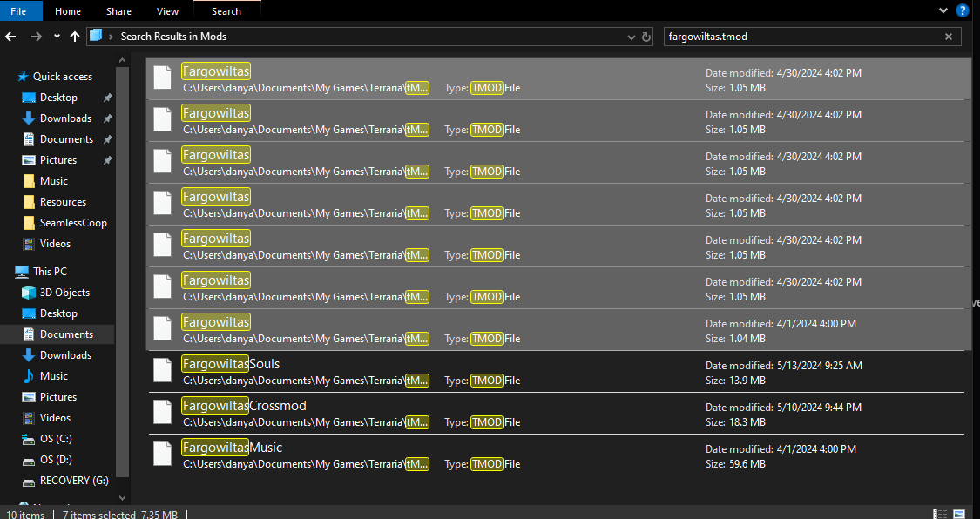
Task: Open the View ribbon tab
Action: 167,11
